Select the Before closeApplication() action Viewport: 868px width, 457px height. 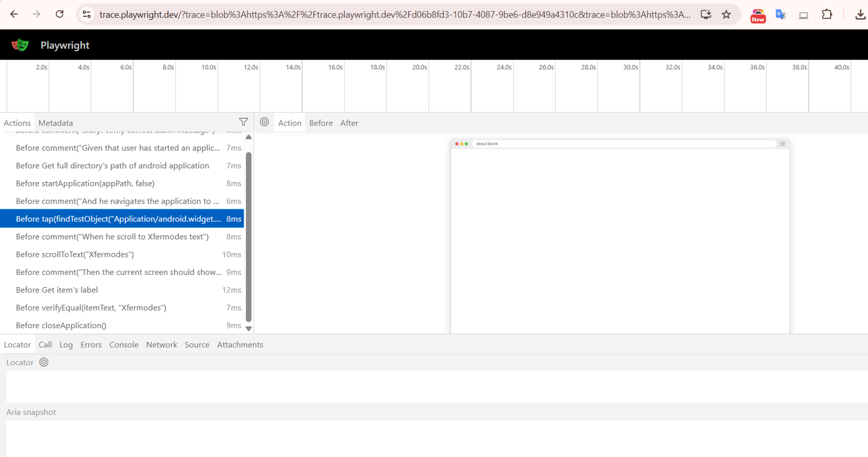pyautogui.click(x=61, y=326)
